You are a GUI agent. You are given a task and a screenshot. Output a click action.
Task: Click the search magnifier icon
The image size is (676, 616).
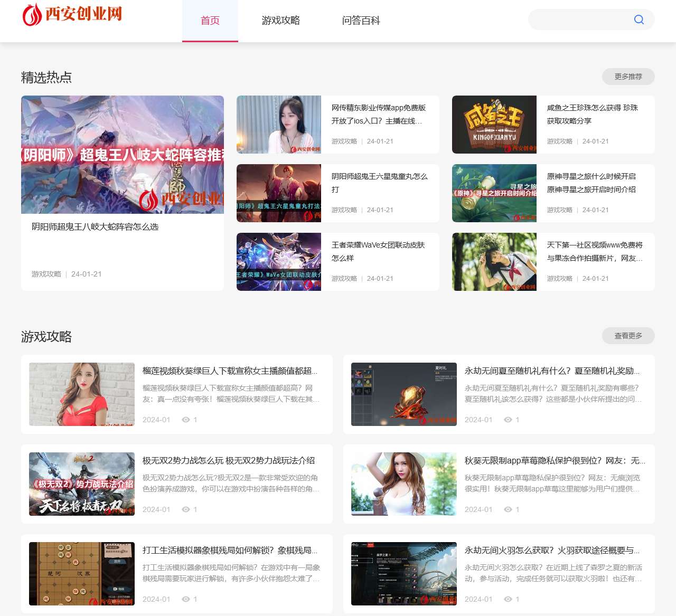639,20
